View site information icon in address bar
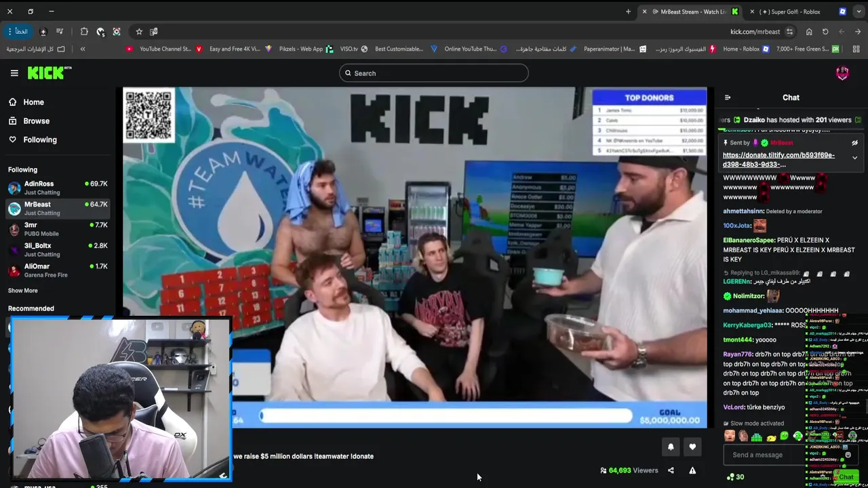Screen dimensions: 868x488 (x=789, y=32)
